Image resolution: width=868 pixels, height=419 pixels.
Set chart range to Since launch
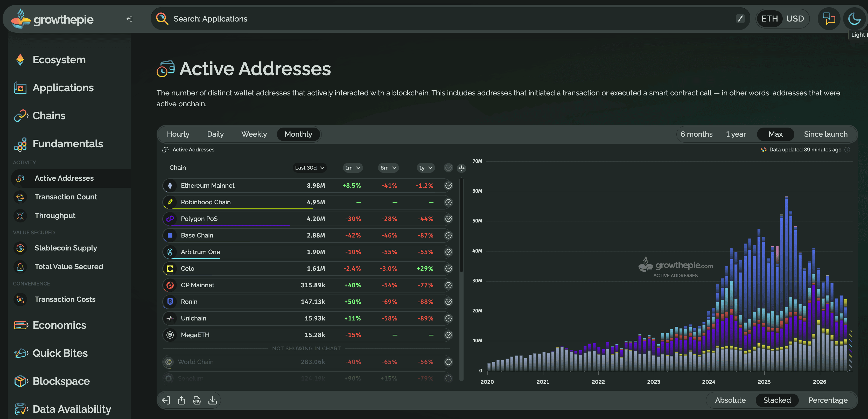pos(825,134)
